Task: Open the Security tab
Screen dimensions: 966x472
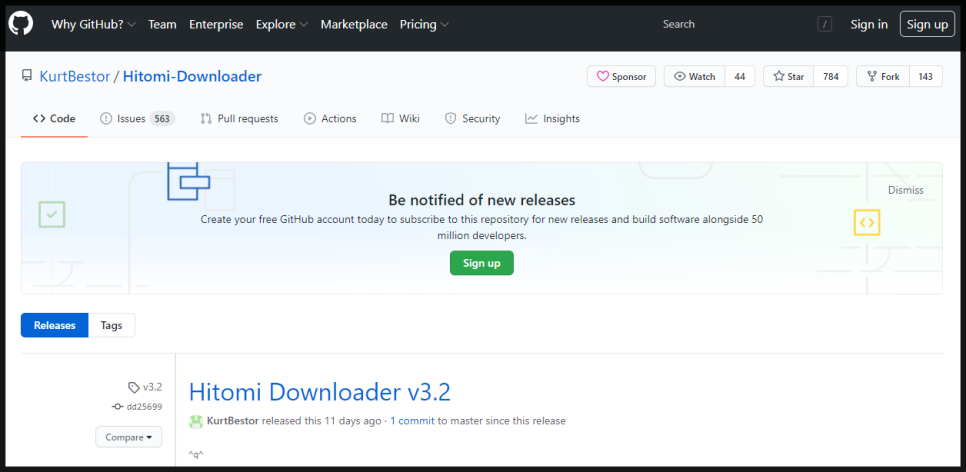Action: click(473, 118)
